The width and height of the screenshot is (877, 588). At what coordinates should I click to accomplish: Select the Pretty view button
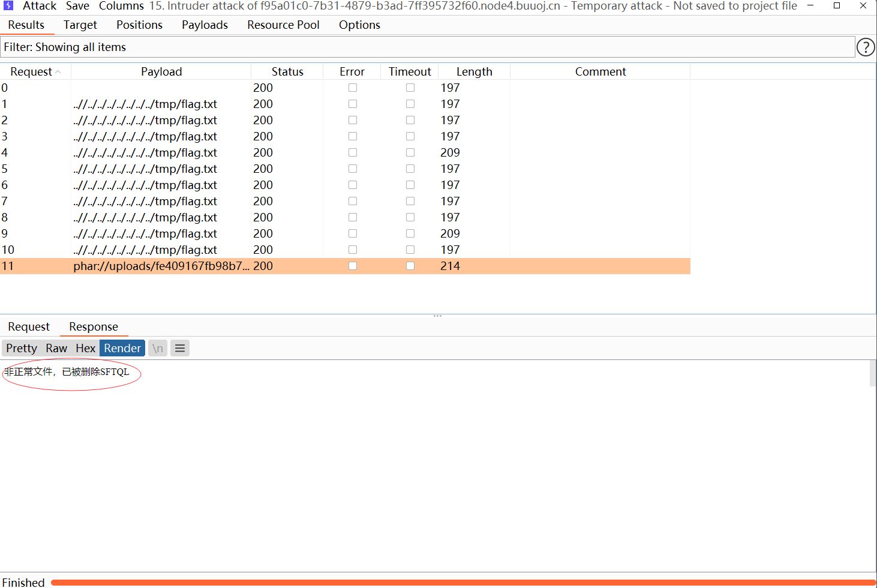(22, 349)
